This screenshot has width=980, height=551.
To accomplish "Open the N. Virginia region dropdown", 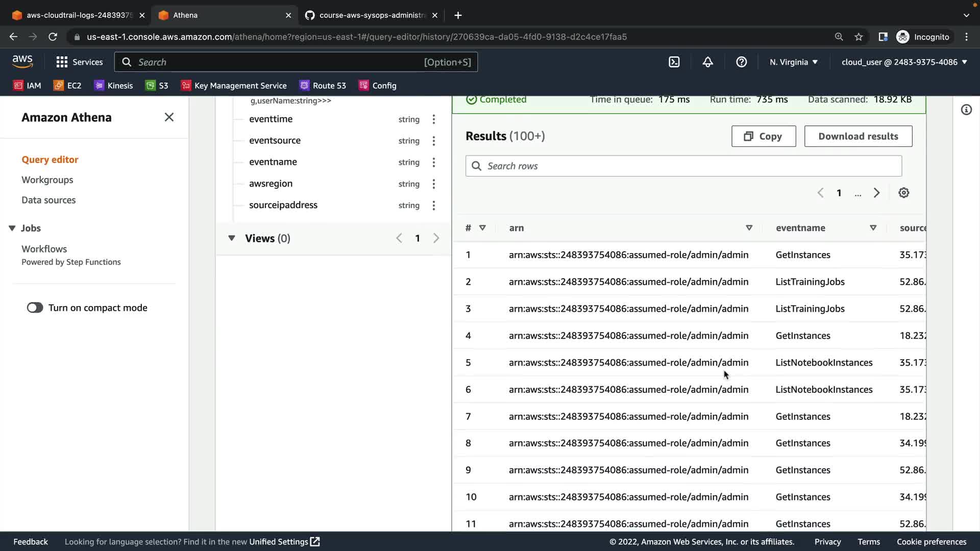I will pos(793,62).
